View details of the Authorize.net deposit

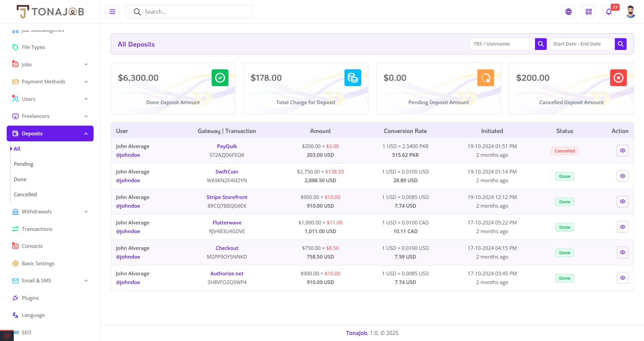[623, 278]
